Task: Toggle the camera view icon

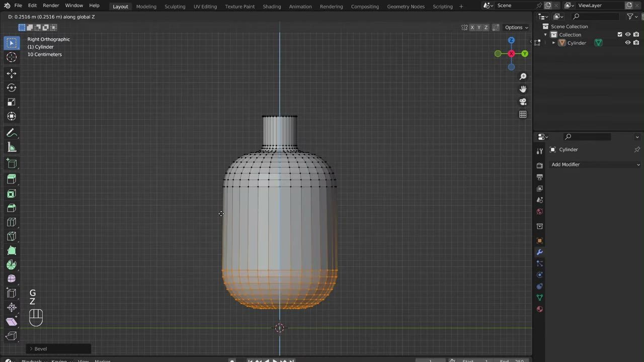Action: (523, 102)
